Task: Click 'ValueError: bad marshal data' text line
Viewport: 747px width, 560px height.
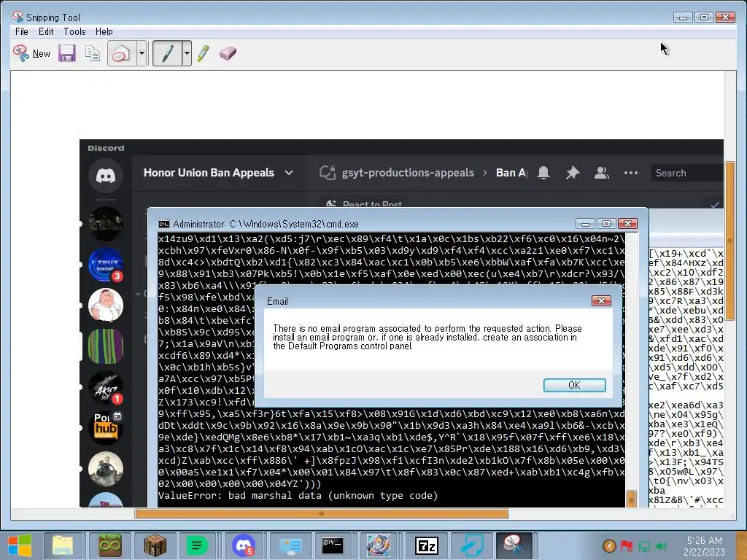Action: coord(298,496)
